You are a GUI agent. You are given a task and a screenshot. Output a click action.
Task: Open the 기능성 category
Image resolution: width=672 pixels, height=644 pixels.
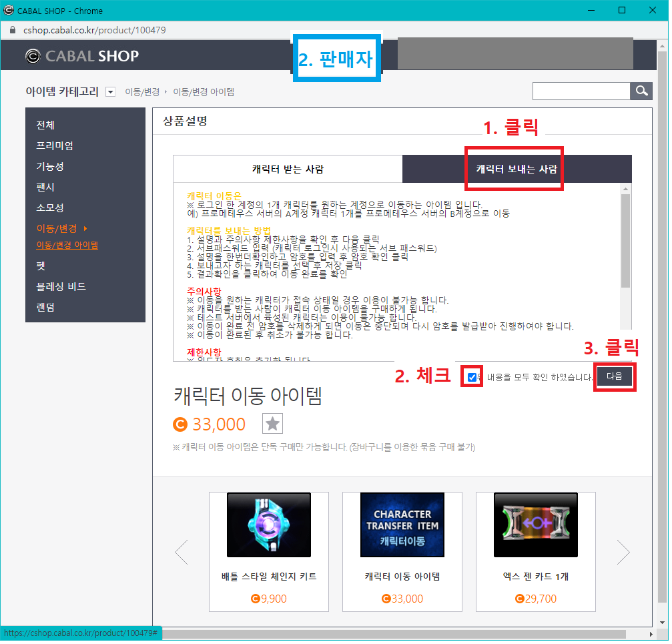50,167
